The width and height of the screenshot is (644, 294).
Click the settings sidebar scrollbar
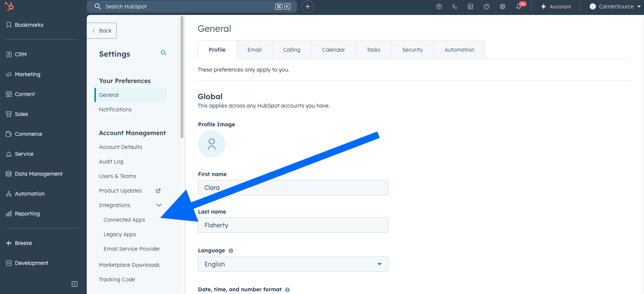(182, 77)
